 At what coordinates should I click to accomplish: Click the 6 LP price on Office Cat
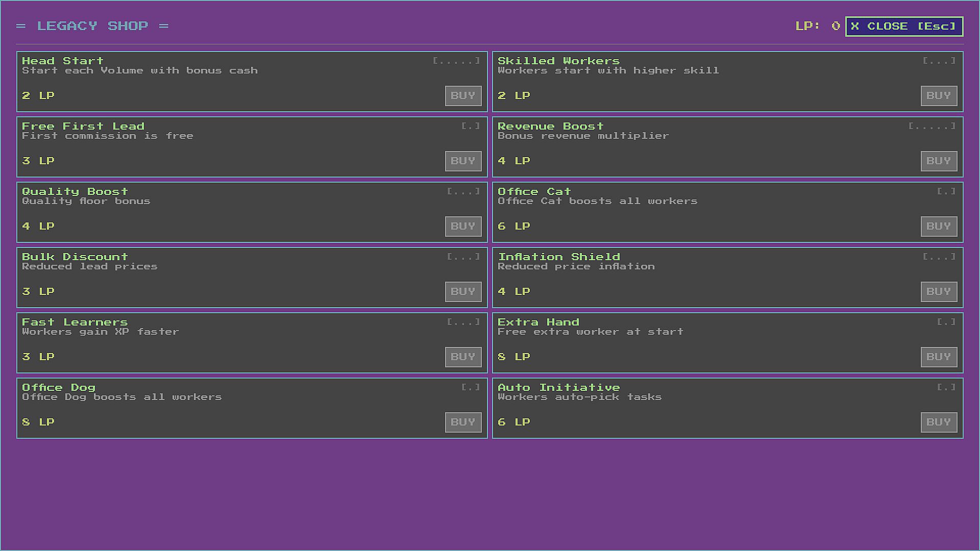514,226
